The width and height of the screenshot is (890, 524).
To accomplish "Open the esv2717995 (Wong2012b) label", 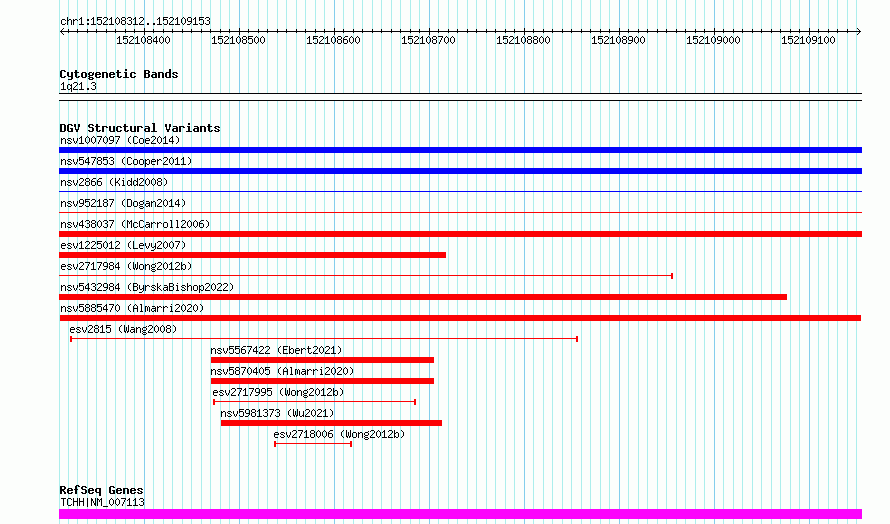I will (x=278, y=392).
